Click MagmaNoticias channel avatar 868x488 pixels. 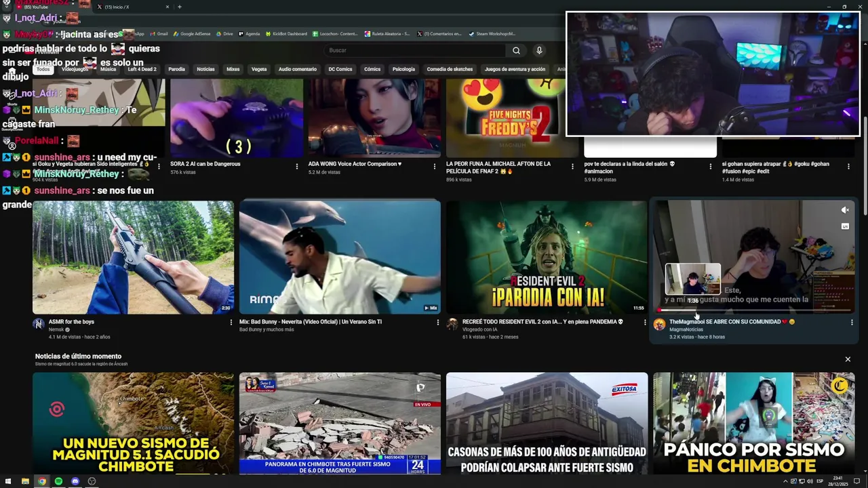[659, 324]
